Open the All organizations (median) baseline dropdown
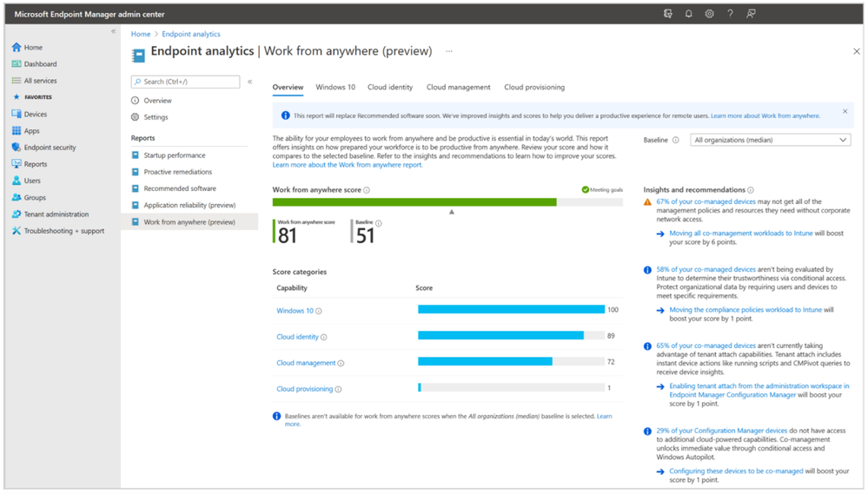Screen dimensions: 868x494 [770, 140]
